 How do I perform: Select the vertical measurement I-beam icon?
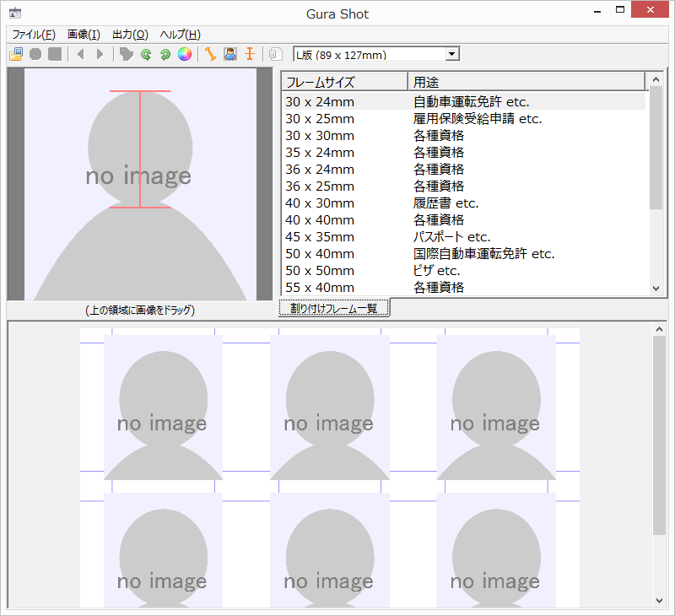tap(250, 54)
